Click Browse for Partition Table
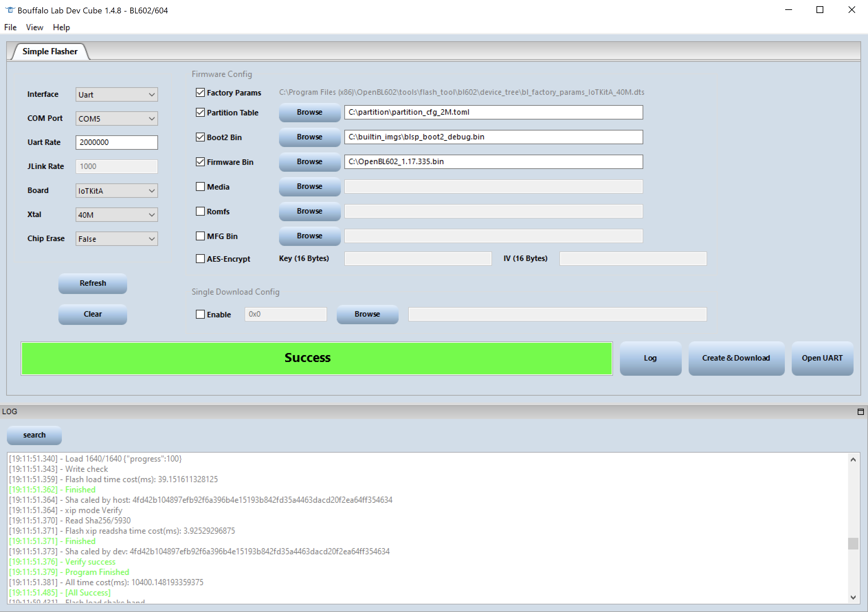This screenshot has height=612, width=868. pos(310,112)
